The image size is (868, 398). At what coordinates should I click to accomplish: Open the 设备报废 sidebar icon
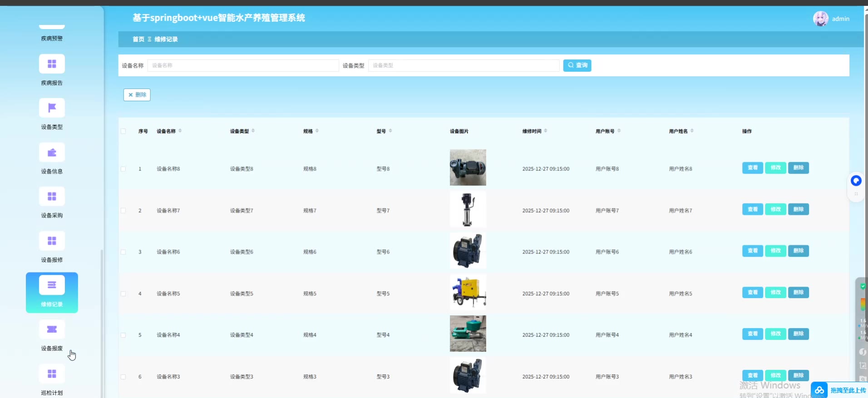click(52, 329)
